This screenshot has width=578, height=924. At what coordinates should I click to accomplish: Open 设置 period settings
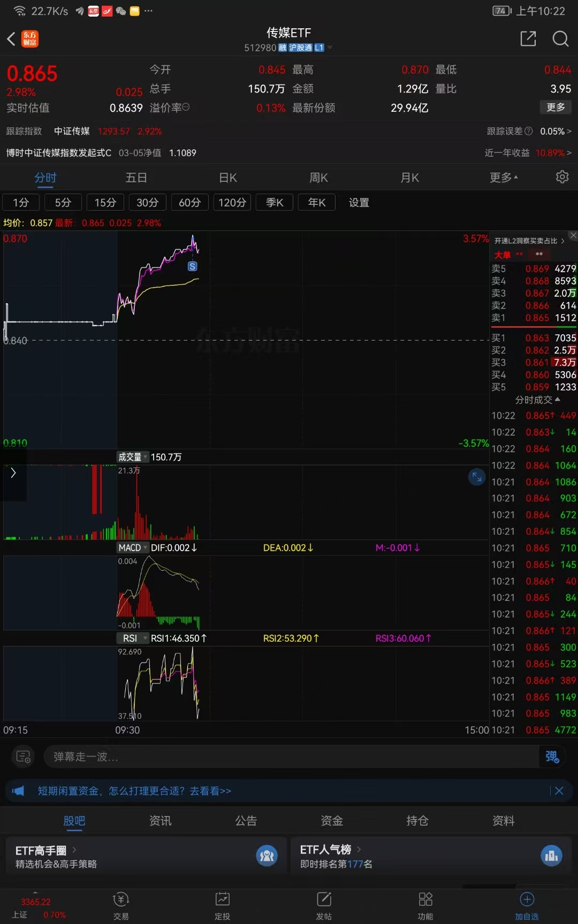[x=359, y=203]
